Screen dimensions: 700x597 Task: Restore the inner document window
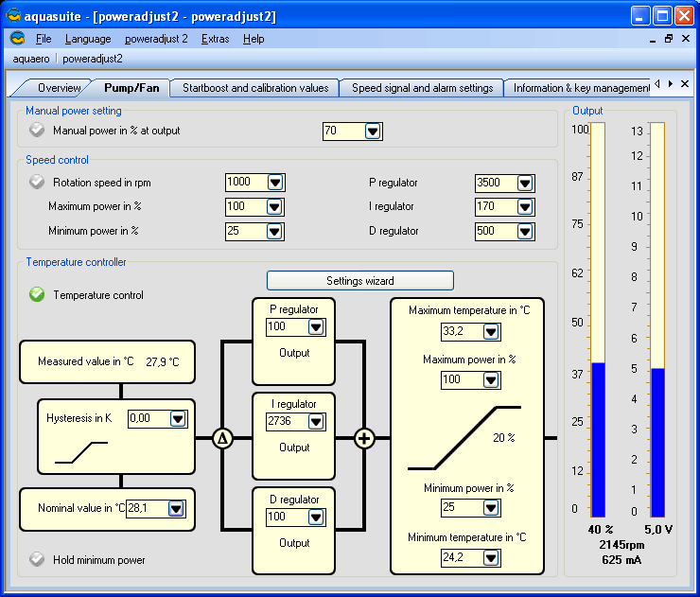tap(669, 39)
